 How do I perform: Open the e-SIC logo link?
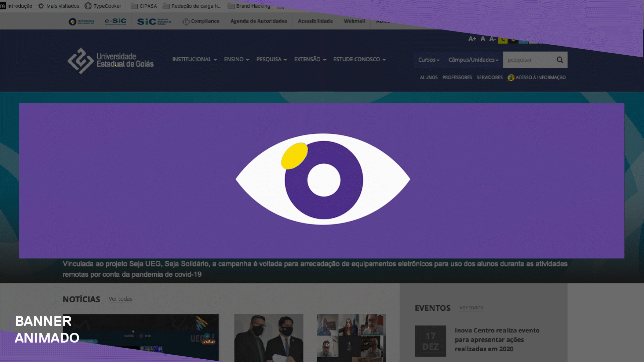coord(116,21)
